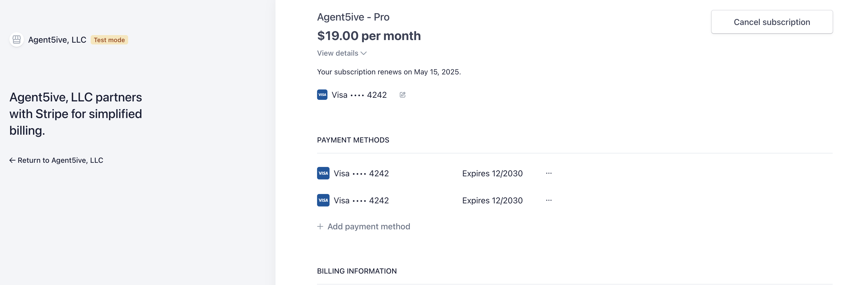Click the Agent5ive, LLC merchant name

57,40
